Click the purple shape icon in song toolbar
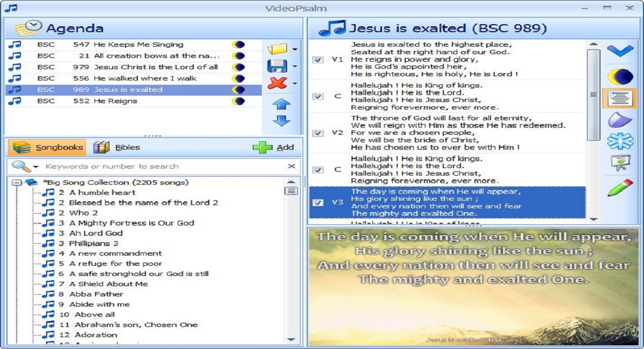 point(620,120)
